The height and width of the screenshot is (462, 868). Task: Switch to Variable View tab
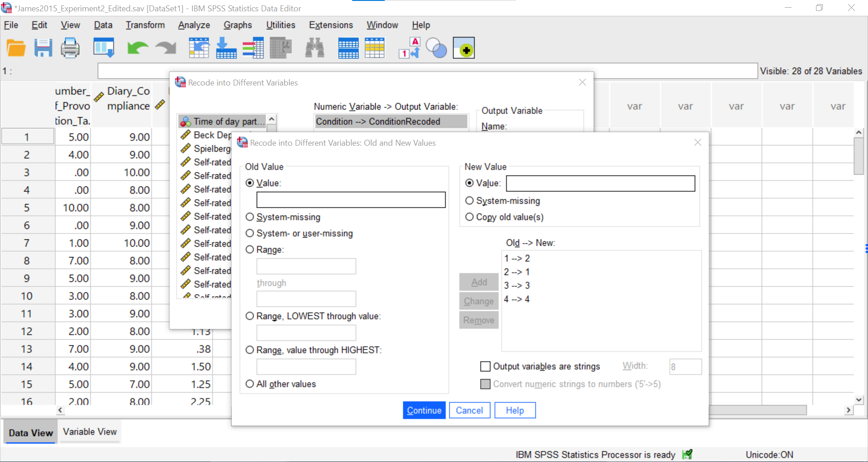click(x=90, y=432)
